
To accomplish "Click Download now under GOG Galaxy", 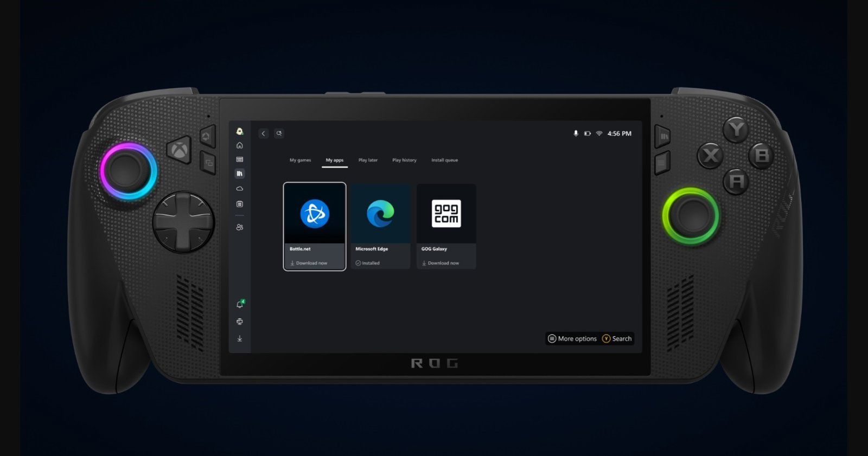I will (x=441, y=263).
